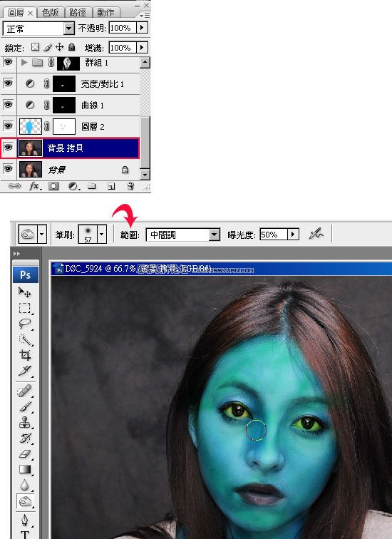Click 群組 1 mask thumbnail
Image resolution: width=392 pixels, height=539 pixels.
click(68, 63)
